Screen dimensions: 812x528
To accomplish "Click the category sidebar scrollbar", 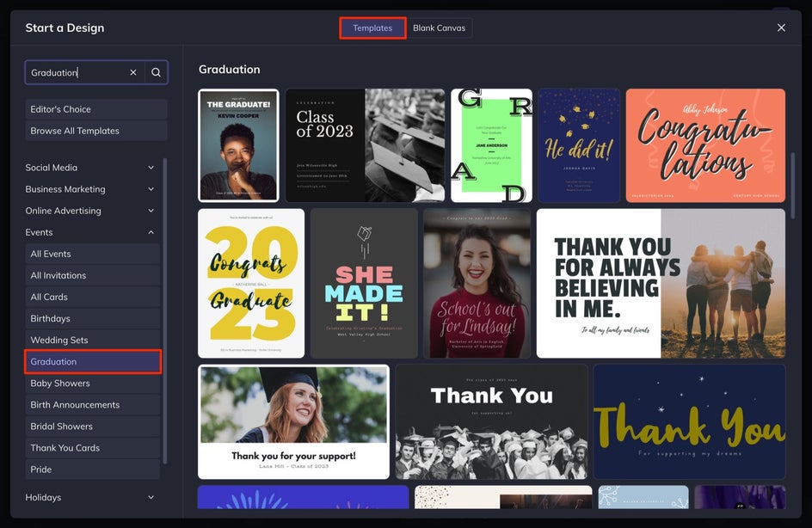I will click(165, 310).
